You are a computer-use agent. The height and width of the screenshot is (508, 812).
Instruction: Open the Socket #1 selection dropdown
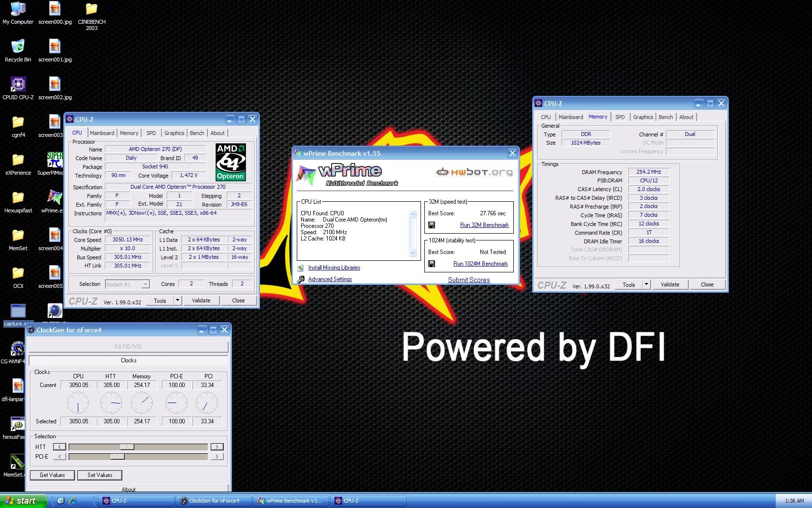(128, 284)
